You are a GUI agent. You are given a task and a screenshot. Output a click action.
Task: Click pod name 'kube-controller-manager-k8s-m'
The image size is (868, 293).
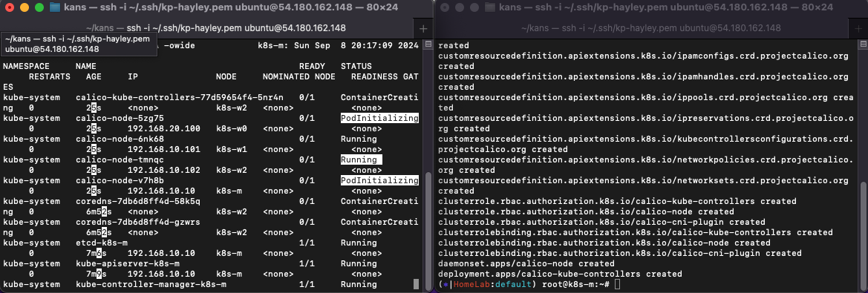click(151, 285)
